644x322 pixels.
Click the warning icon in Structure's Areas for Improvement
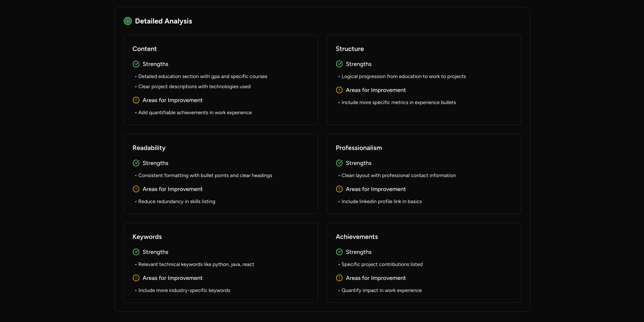click(x=339, y=90)
